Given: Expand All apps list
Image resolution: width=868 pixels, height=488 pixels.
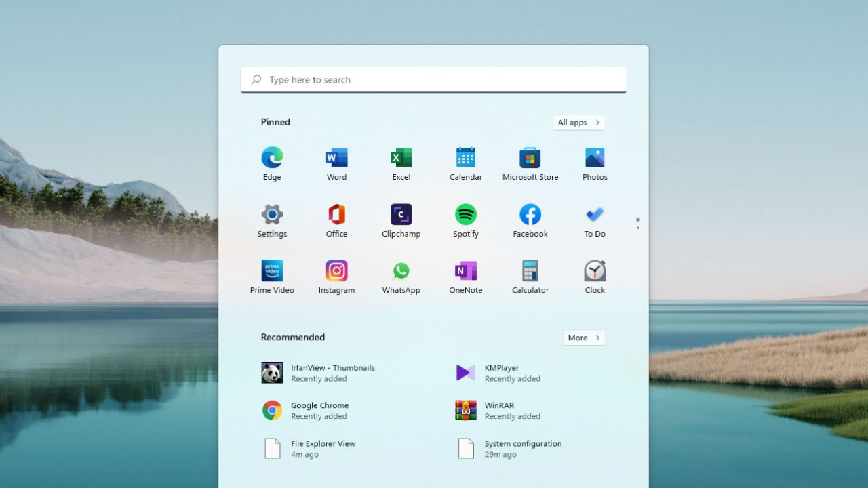Looking at the screenshot, I should pyautogui.click(x=578, y=122).
